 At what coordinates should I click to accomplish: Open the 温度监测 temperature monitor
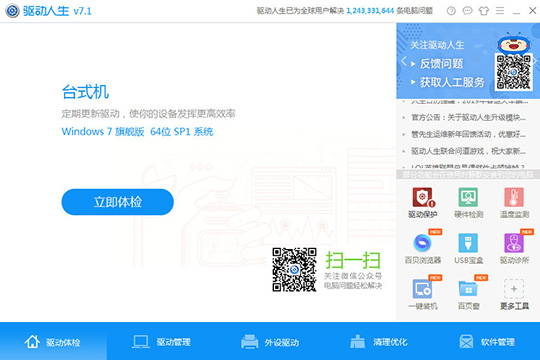(514, 203)
